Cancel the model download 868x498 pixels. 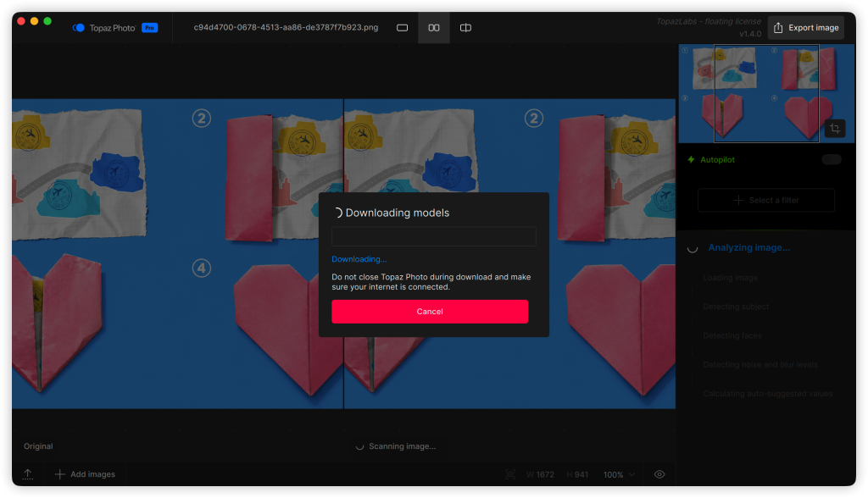(x=430, y=312)
